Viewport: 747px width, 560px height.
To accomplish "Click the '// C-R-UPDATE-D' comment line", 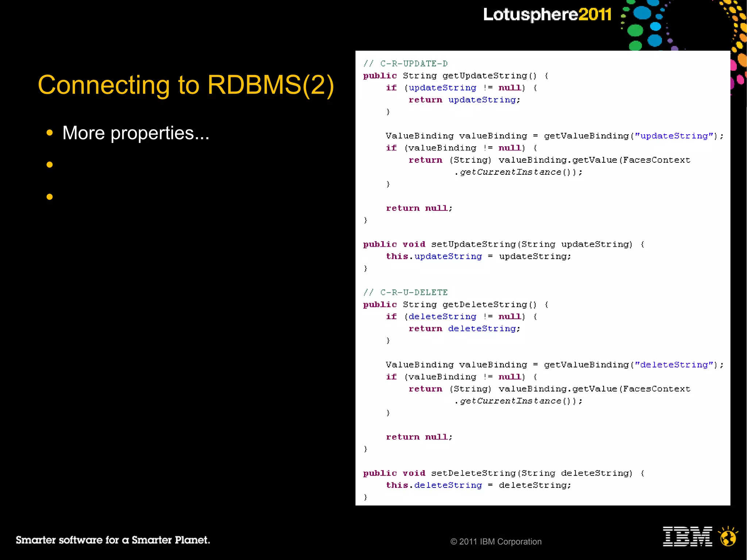I will coord(405,63).
